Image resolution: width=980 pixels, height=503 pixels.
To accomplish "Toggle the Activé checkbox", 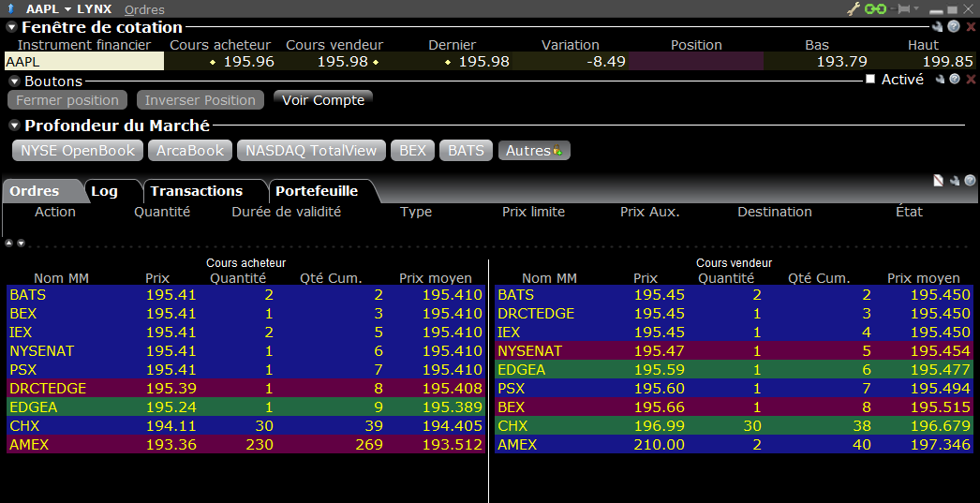I will click(x=870, y=80).
